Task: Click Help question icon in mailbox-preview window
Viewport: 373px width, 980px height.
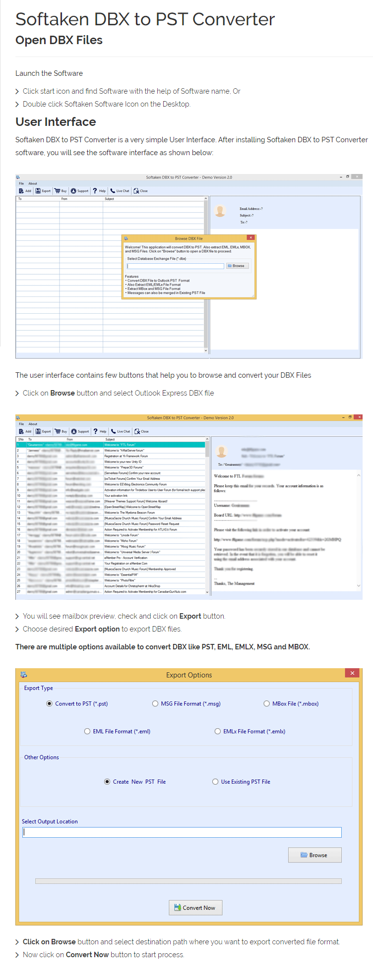Action: 95,431
